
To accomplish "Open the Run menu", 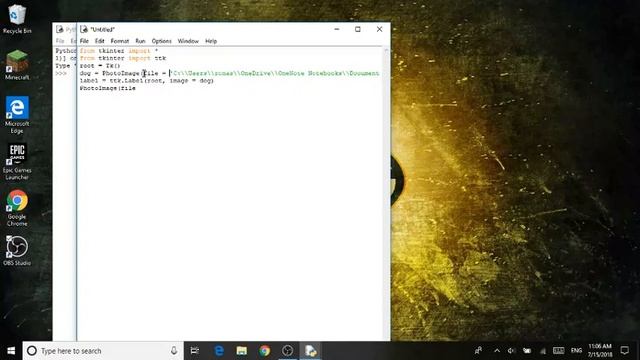I will tap(140, 41).
